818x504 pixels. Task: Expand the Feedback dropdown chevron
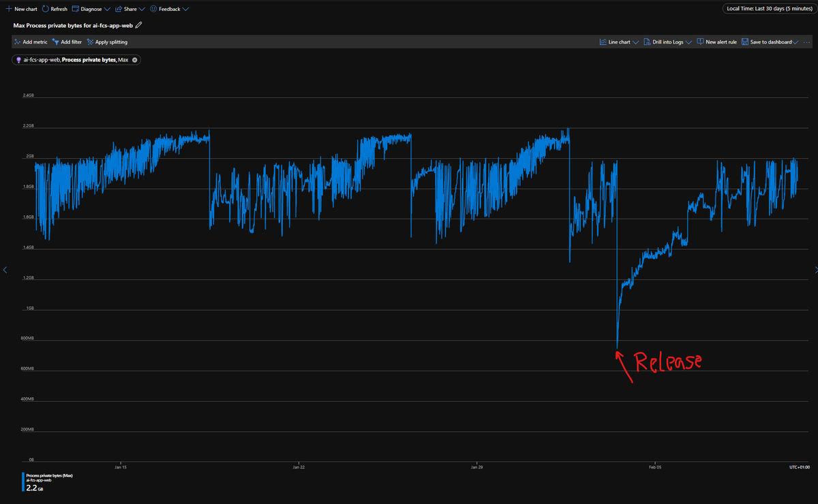click(x=185, y=10)
